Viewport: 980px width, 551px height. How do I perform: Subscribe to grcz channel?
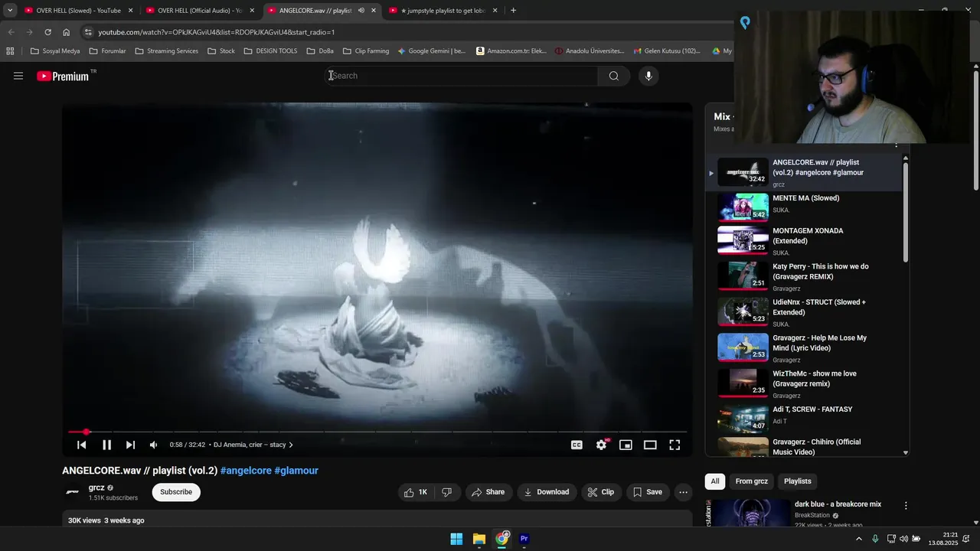tap(176, 492)
